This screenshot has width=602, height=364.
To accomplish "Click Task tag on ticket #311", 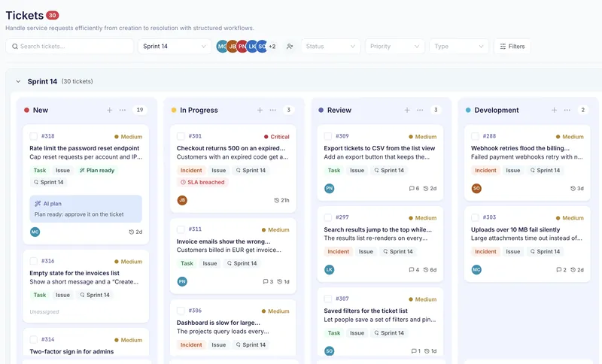I will coord(187,263).
